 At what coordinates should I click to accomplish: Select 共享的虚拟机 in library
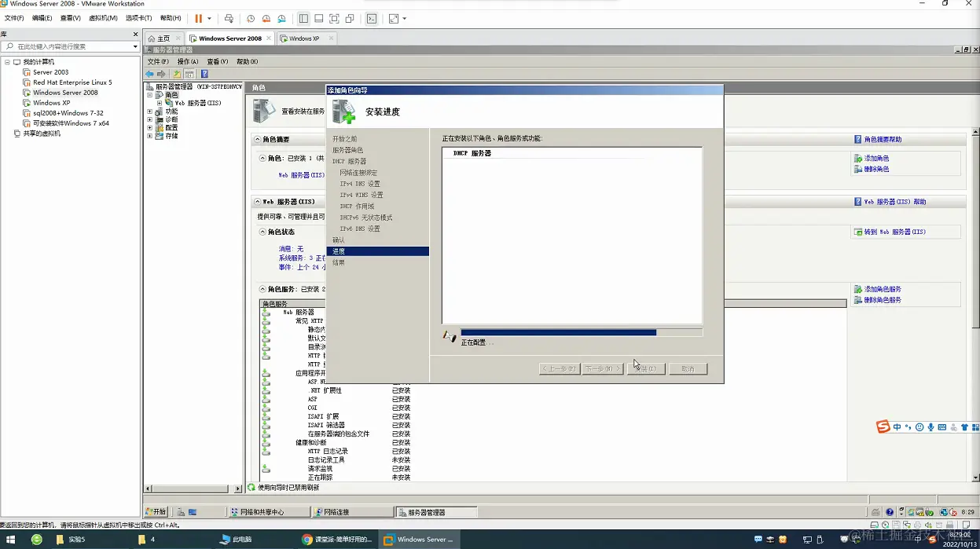tap(42, 134)
